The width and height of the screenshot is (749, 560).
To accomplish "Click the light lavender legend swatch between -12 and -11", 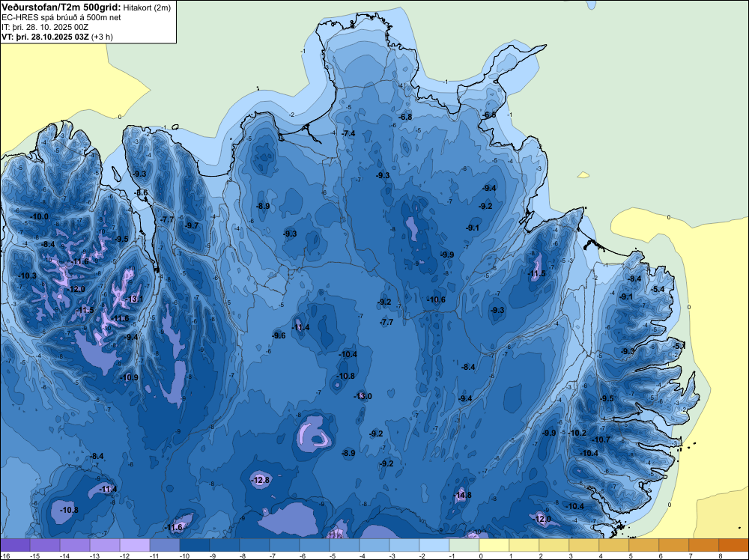I will point(135,545).
